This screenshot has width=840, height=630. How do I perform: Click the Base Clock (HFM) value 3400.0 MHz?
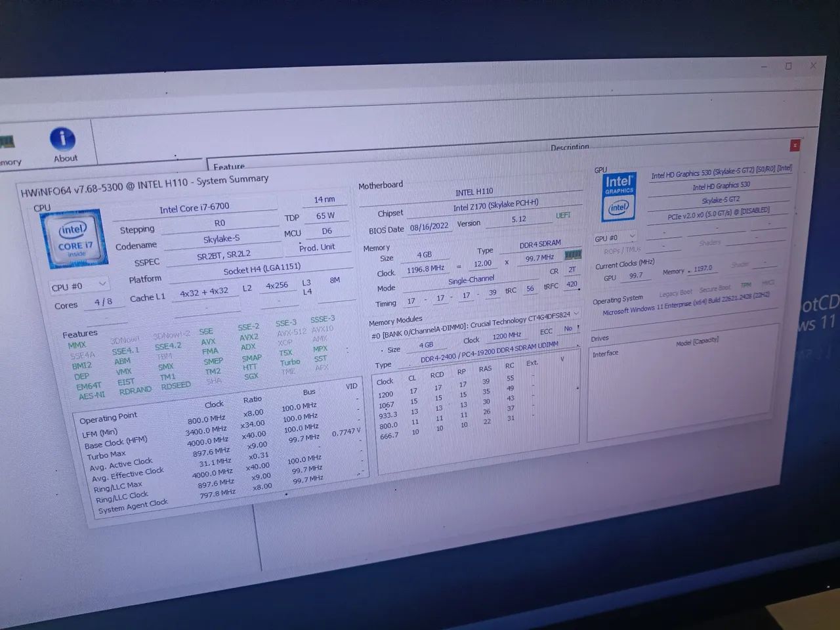(x=206, y=431)
